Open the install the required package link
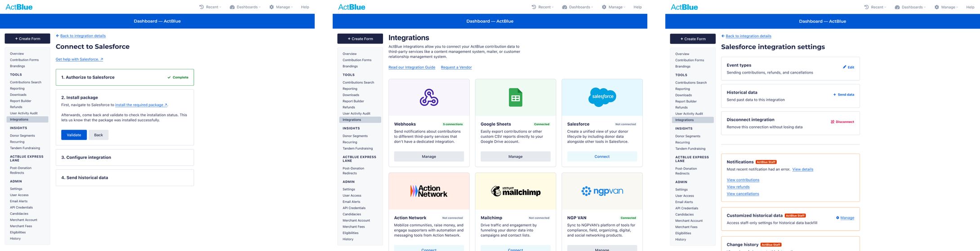This screenshot has height=251, width=980. click(141, 105)
